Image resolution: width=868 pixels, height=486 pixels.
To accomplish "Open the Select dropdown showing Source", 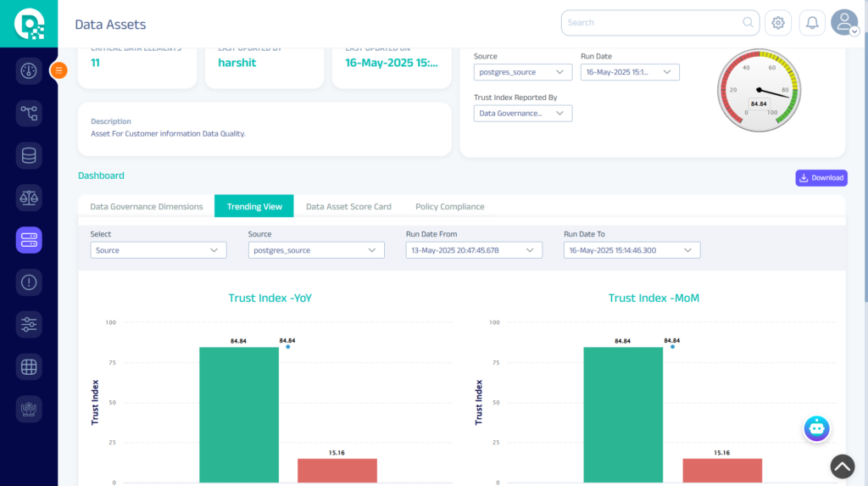I will click(x=159, y=250).
